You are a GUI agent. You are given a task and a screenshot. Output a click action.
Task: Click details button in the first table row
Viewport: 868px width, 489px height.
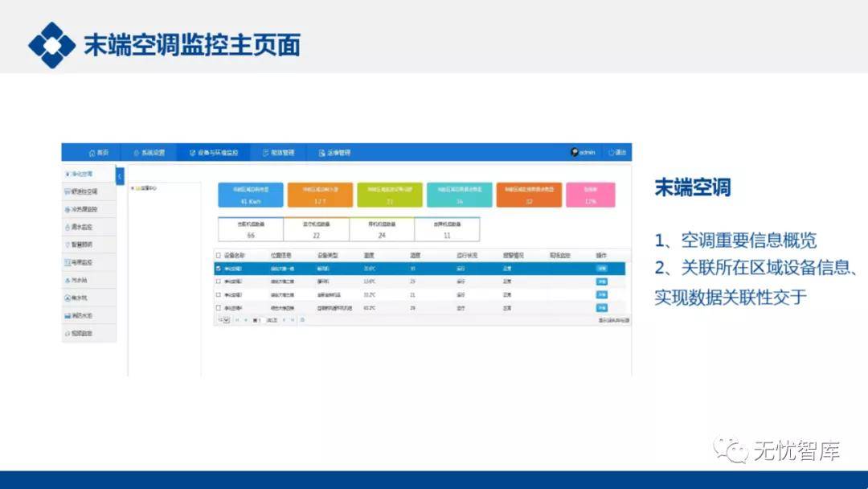(601, 269)
